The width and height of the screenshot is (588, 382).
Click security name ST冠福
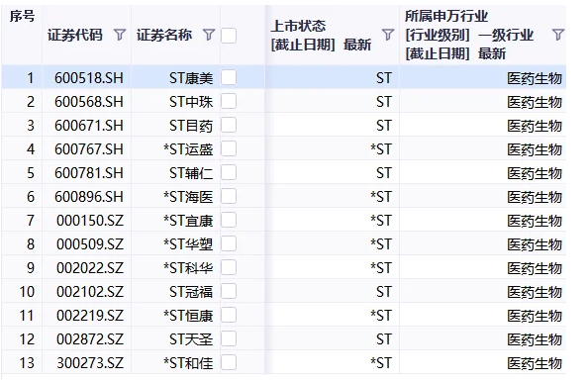(191, 291)
